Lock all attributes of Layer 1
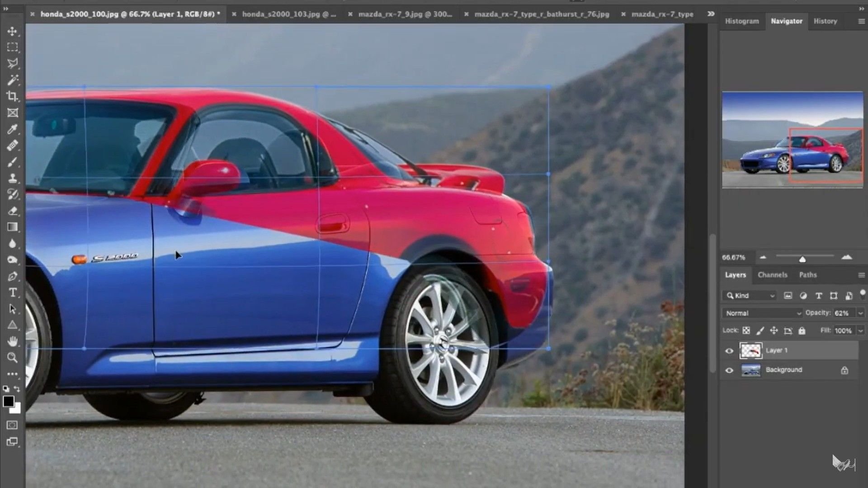This screenshot has width=868, height=488. click(802, 331)
